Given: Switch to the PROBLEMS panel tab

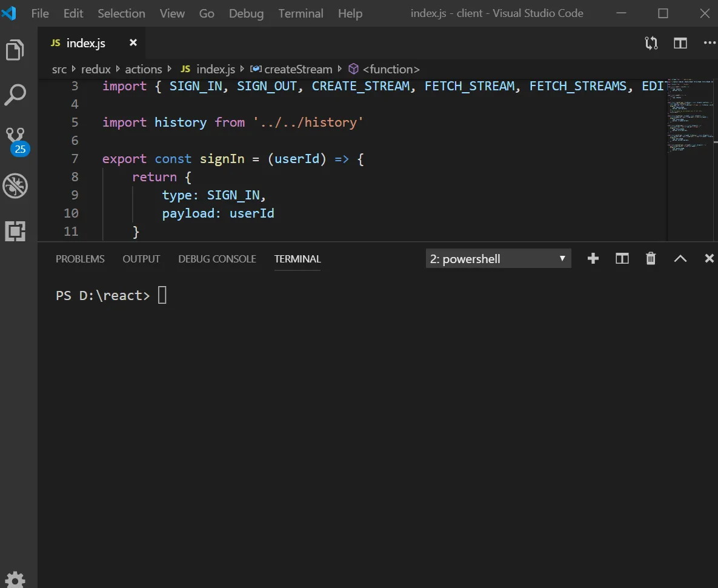Looking at the screenshot, I should tap(80, 259).
